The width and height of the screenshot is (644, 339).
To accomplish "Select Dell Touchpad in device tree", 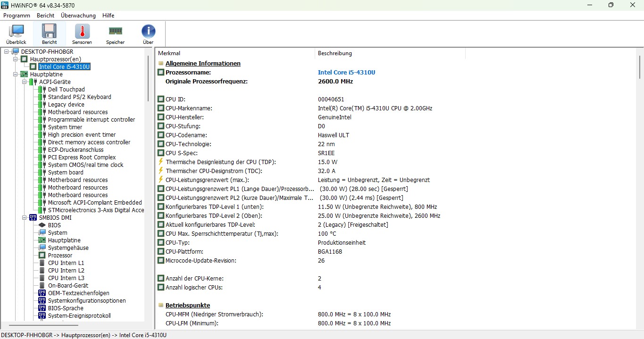I will click(x=66, y=90).
